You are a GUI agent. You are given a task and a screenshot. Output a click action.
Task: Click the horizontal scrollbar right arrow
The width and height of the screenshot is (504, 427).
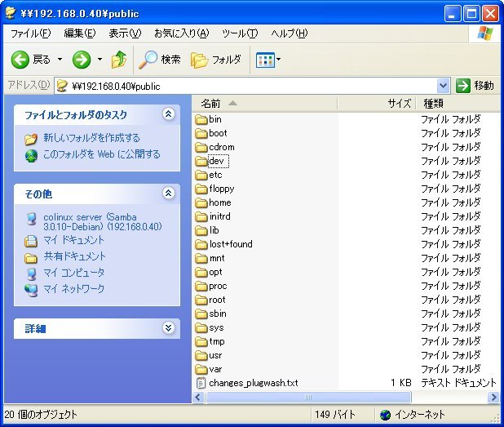493,397
